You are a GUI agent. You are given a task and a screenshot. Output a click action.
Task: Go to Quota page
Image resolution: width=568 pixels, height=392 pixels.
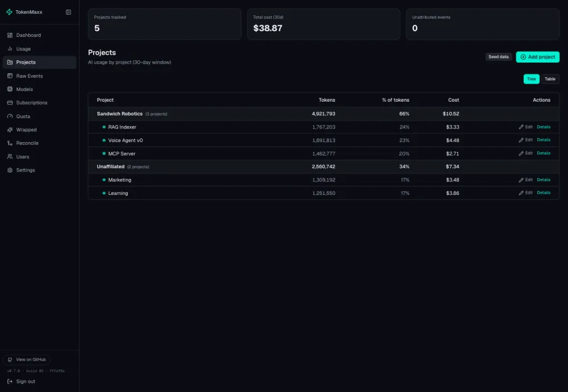pos(40,116)
